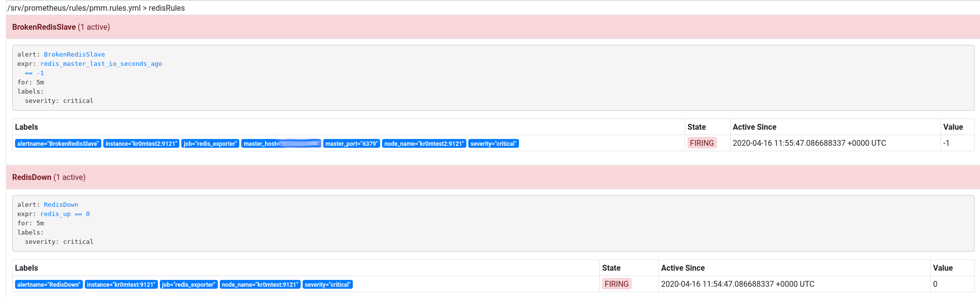Click the redis_up == 0 expression link
This screenshot has width=980, height=297.
(x=65, y=214)
